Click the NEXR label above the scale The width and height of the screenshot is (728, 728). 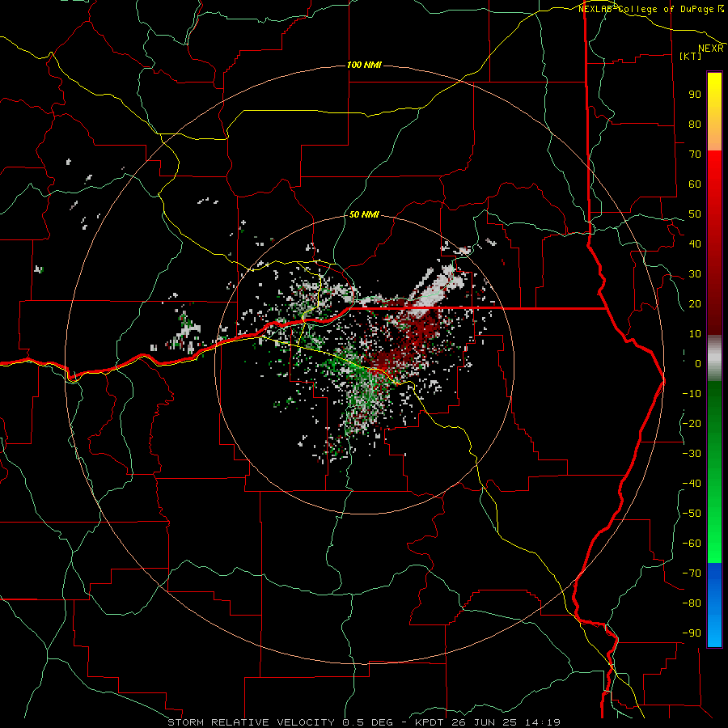[x=711, y=49]
